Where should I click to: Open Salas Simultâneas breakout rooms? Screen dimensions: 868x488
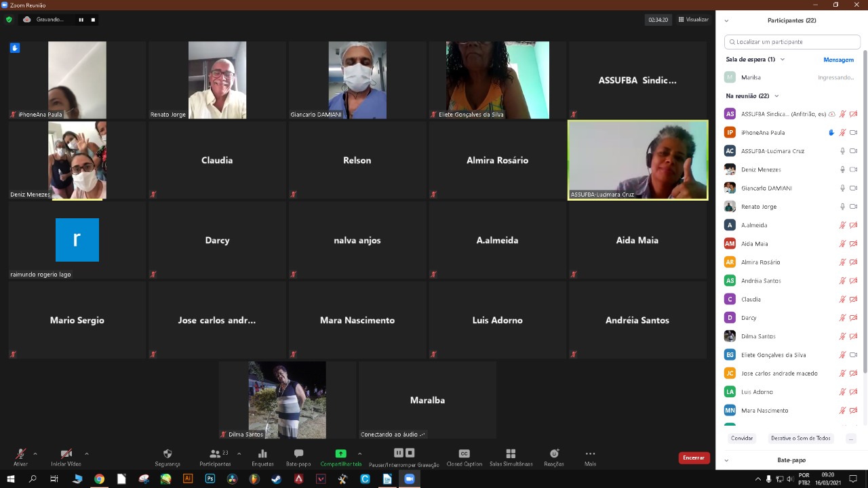pyautogui.click(x=511, y=453)
